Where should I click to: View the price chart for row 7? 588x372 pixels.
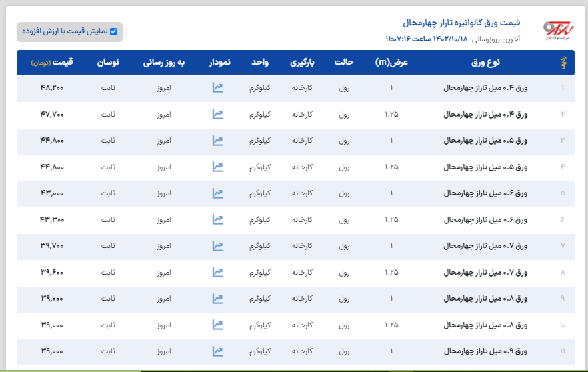217,246
